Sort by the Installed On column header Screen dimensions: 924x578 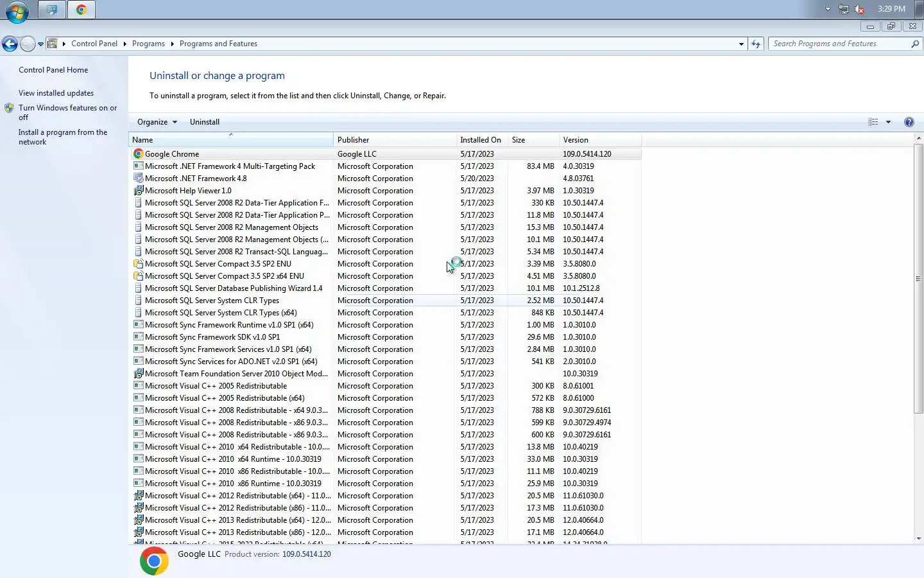tap(481, 140)
